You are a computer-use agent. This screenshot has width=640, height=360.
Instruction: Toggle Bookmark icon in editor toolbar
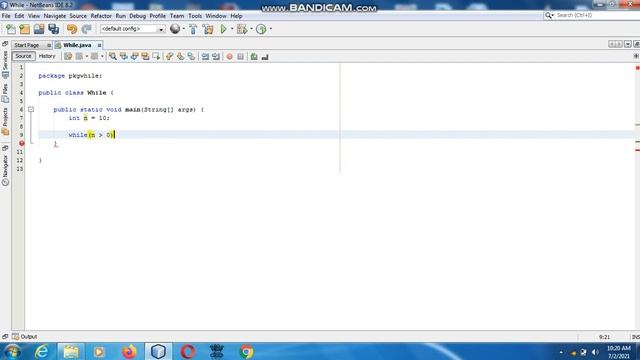click(x=191, y=57)
